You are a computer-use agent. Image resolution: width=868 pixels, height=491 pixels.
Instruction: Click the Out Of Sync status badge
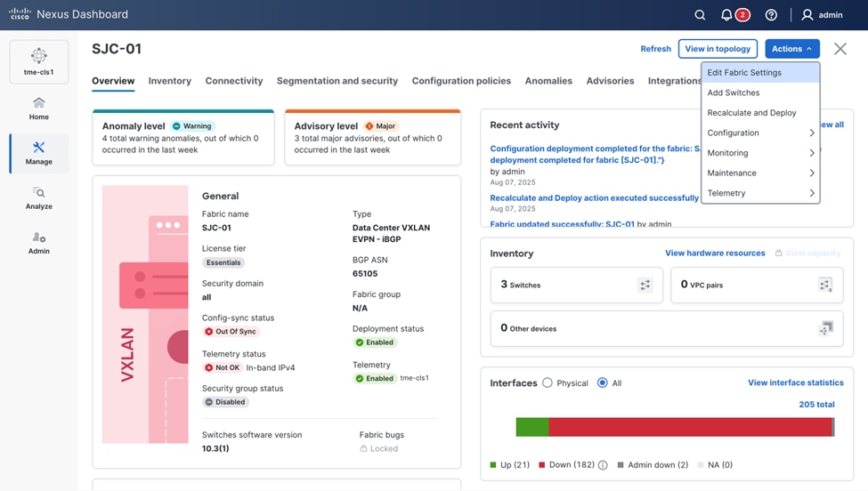tap(231, 331)
